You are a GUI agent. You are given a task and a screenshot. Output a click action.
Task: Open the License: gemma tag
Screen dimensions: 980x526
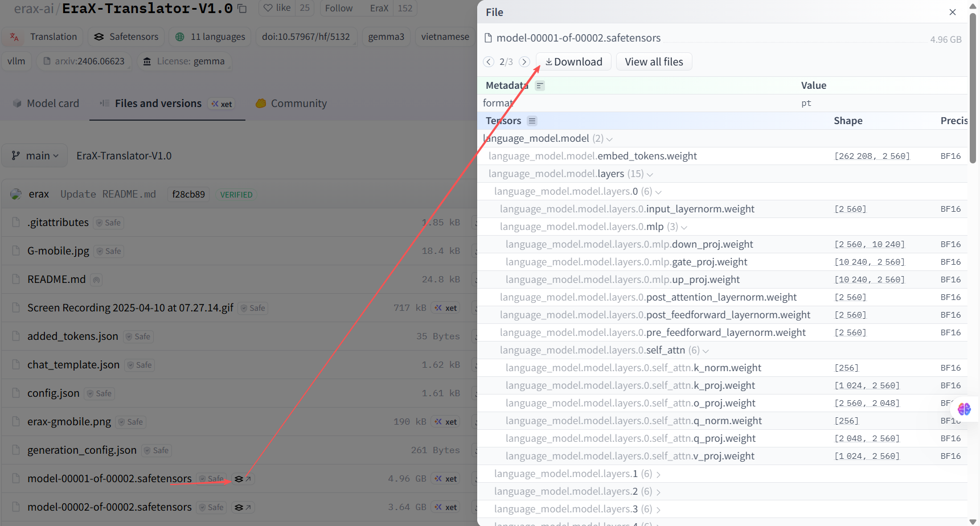(x=184, y=61)
